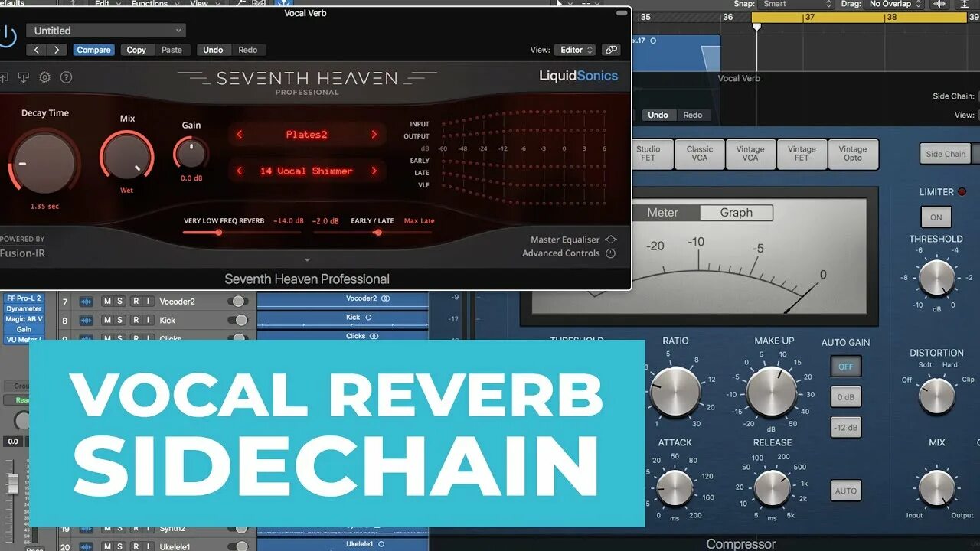Solo the Vocoder2 track
The image size is (980, 551).
(120, 302)
